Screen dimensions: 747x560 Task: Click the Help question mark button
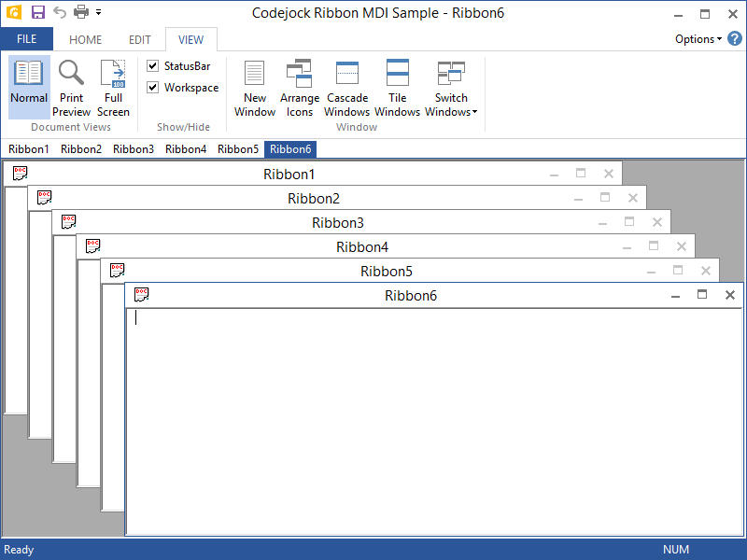click(734, 39)
